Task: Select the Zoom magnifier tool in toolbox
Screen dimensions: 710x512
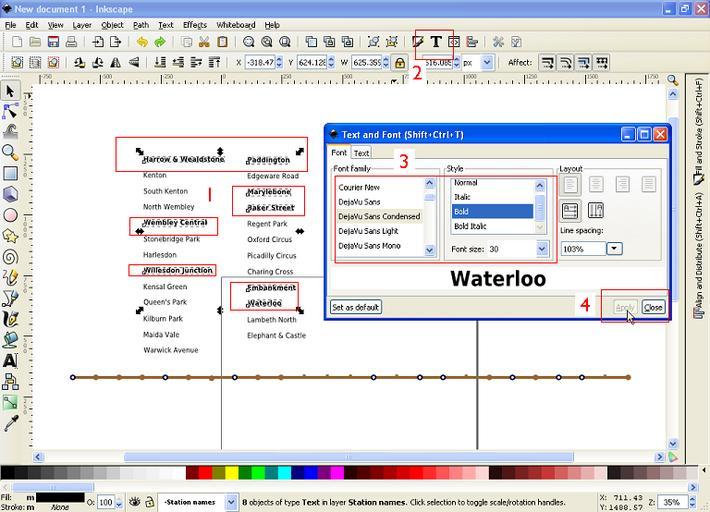Action: tap(10, 153)
